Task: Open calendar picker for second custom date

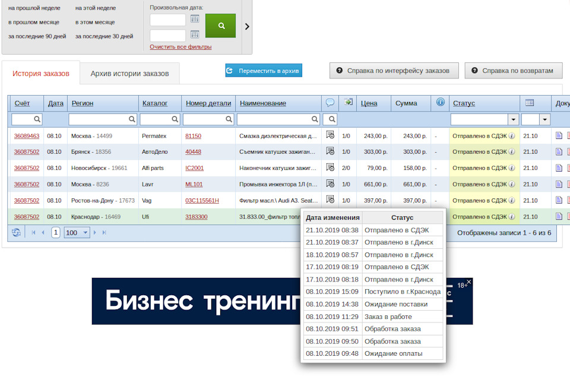Action: tap(195, 34)
